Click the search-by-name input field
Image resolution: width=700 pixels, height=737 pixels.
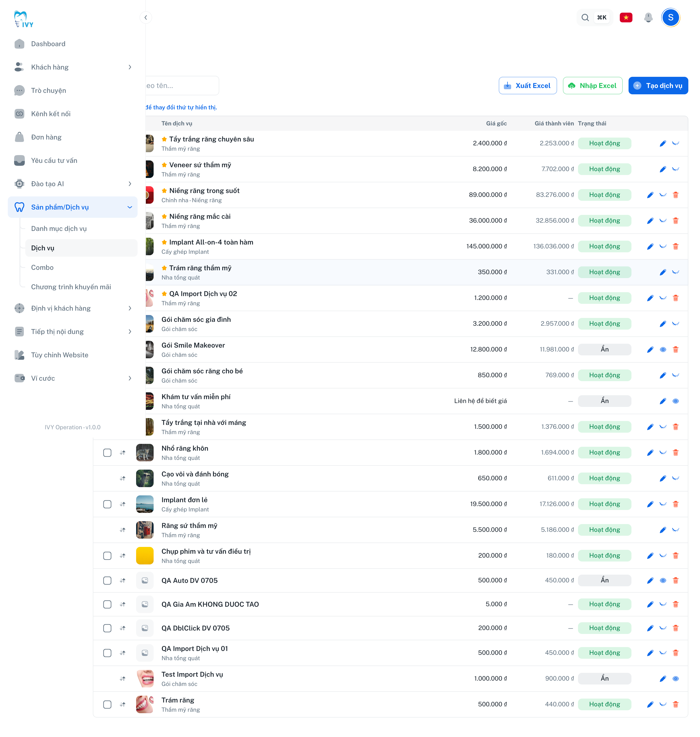coord(182,86)
